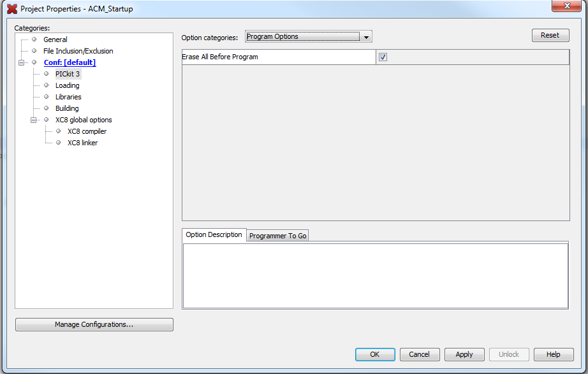Open XC8 compiler settings
Screen dimensions: 588x374
point(87,131)
